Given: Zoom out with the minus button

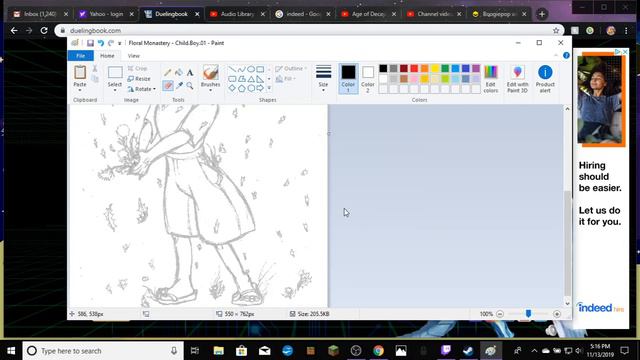Looking at the screenshot, I should click(500, 314).
